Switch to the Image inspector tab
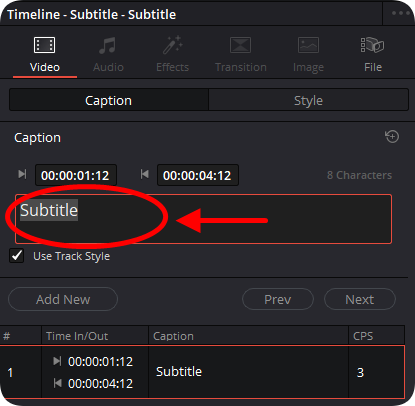 308,54
